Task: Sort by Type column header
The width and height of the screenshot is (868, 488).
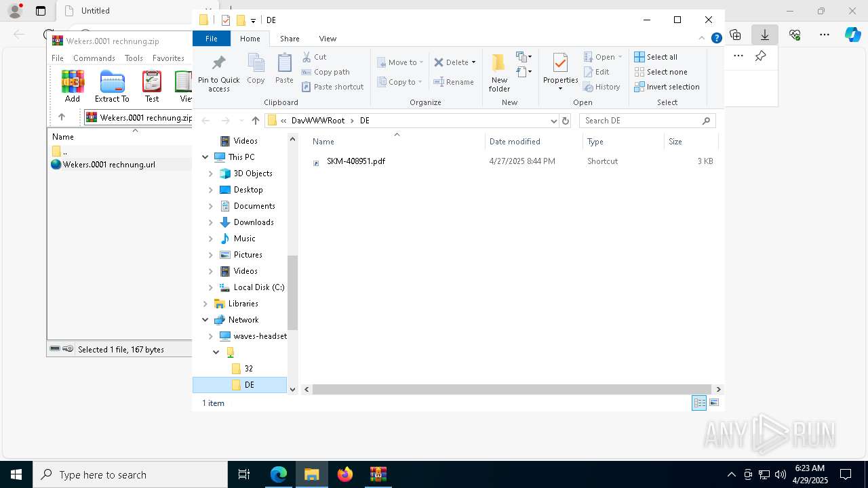Action: (x=623, y=142)
